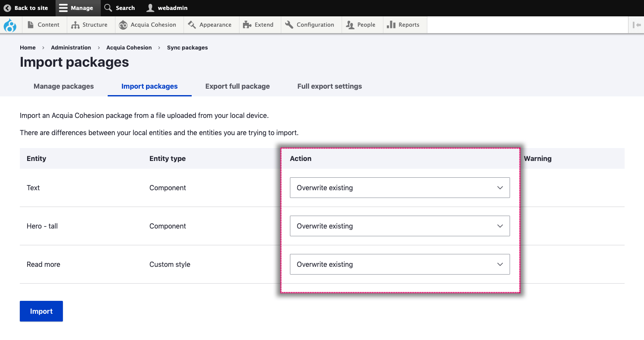Image resolution: width=644 pixels, height=340 pixels.
Task: Click the People users icon
Action: pos(350,25)
